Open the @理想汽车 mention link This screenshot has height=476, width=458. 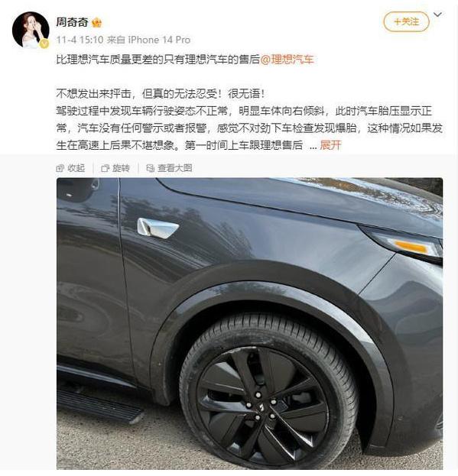(287, 59)
